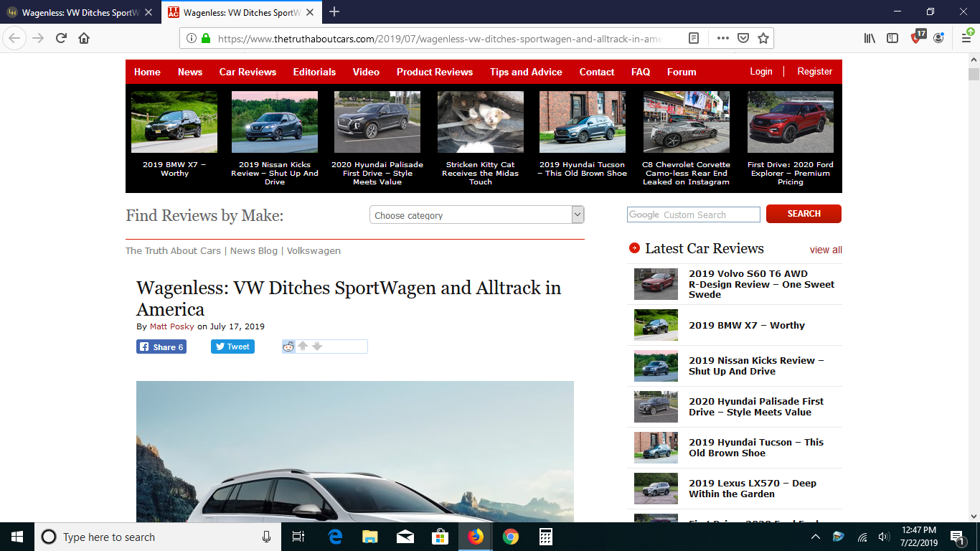This screenshot has width=980, height=551.
Task: Open the C8 Chevrolet Corvette thumbnail
Action: (x=687, y=122)
